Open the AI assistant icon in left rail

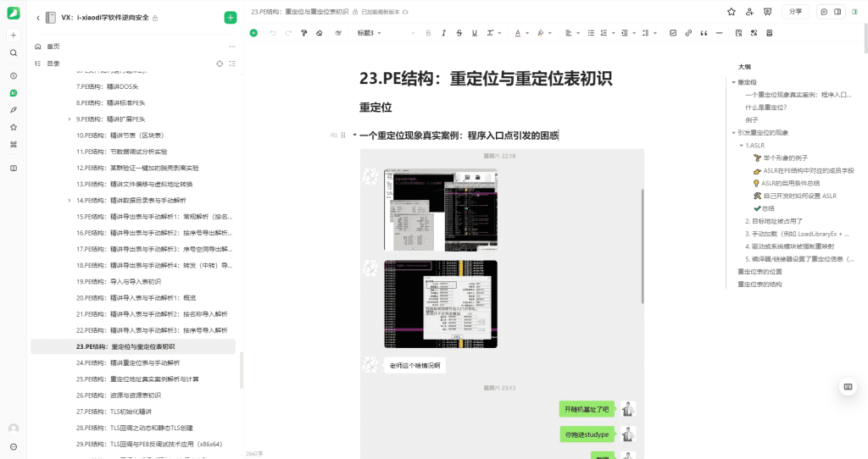pyautogui.click(x=14, y=93)
